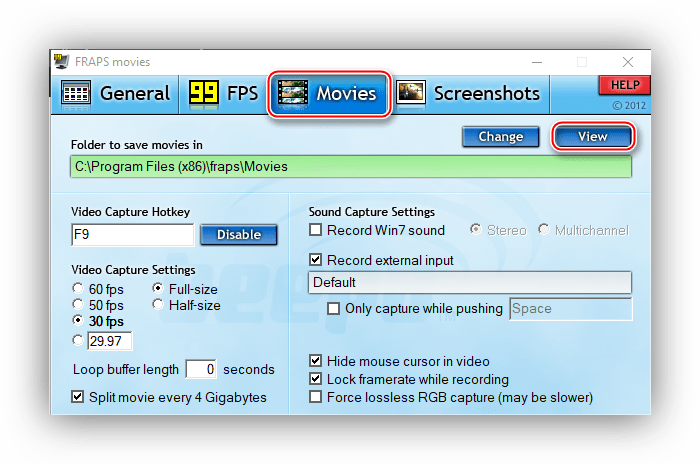Click the movies folder path field
This screenshot has width=700, height=464.
(x=351, y=167)
